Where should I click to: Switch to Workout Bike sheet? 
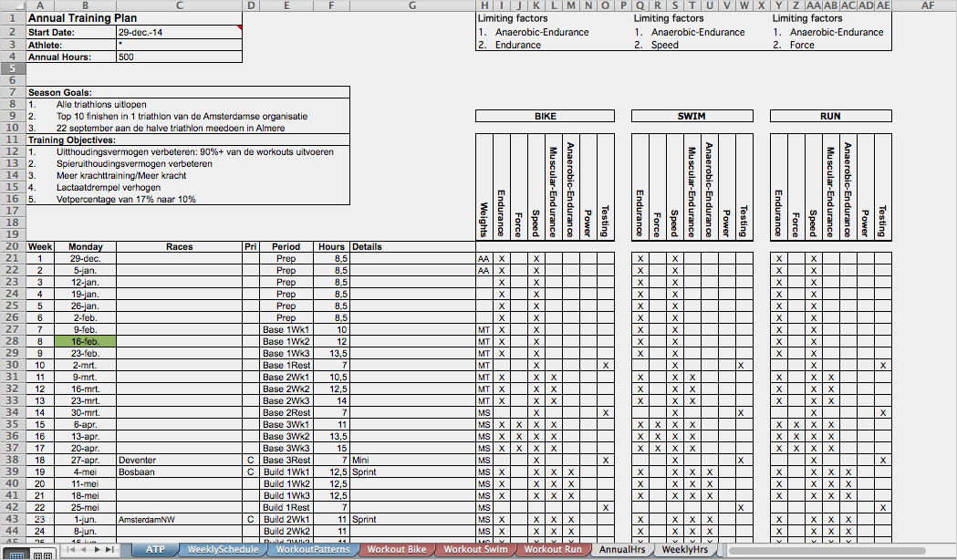(397, 550)
